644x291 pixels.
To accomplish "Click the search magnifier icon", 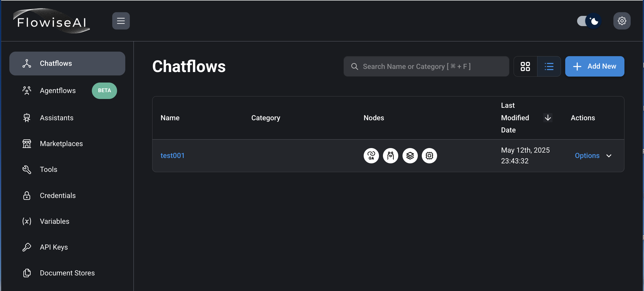I will 354,66.
